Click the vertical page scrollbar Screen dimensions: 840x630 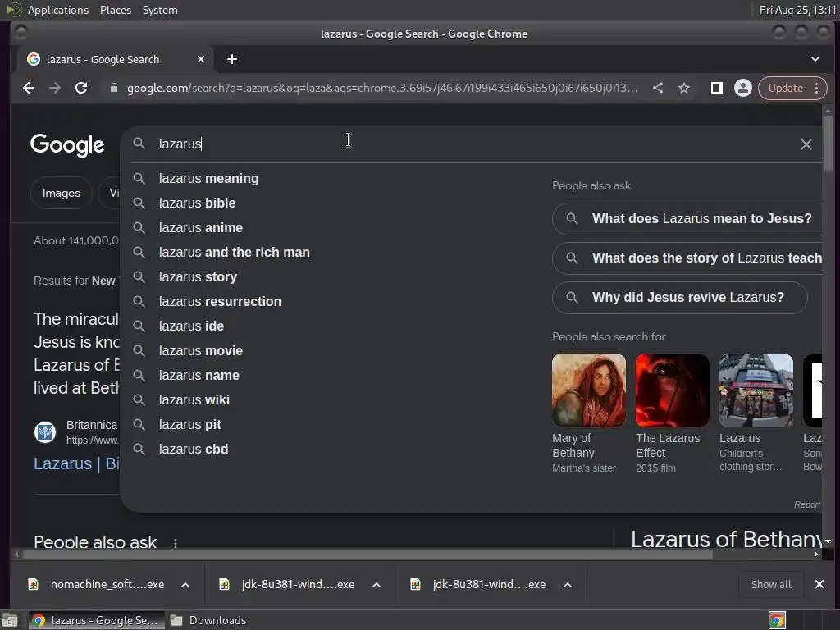tap(829, 144)
